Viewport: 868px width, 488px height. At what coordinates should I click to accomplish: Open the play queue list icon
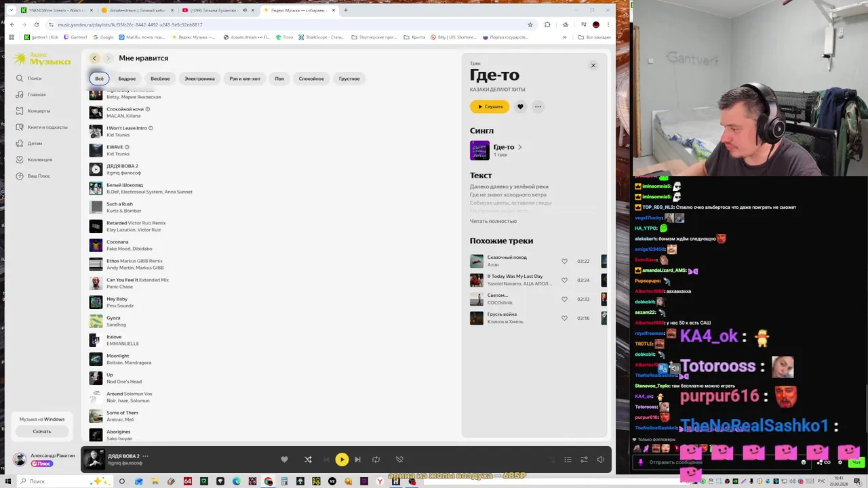568,460
